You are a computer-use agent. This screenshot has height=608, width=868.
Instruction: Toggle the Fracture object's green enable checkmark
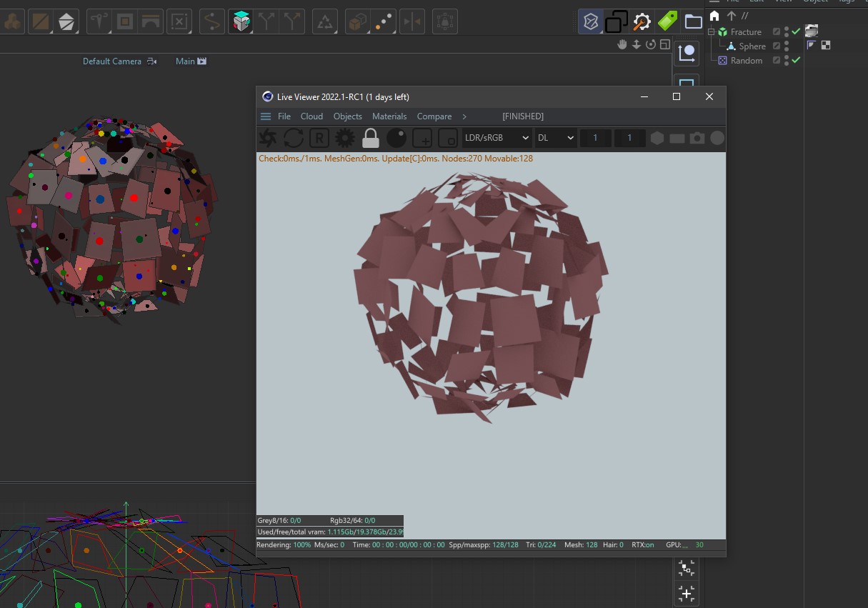[x=796, y=31]
